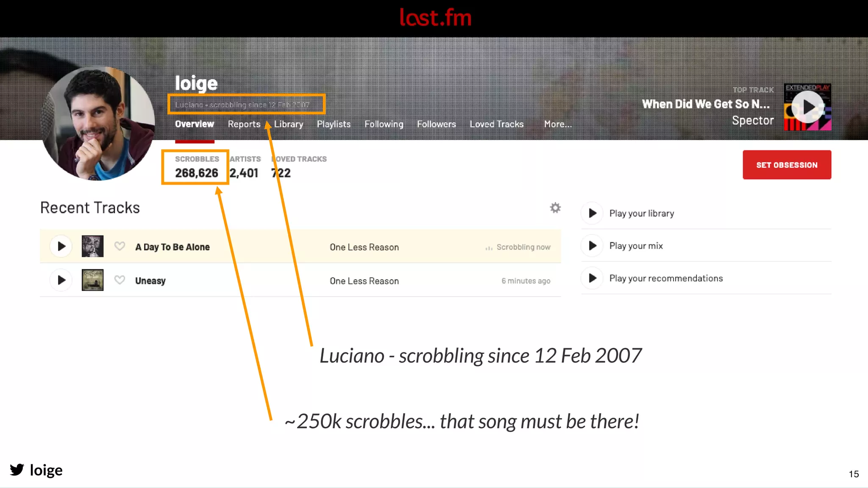868x488 pixels.
Task: Open the Scrobbles count 268,626
Action: [197, 173]
